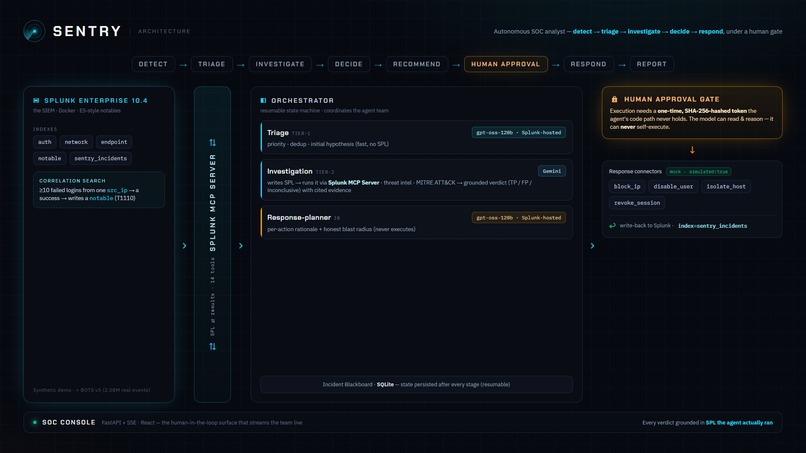The height and width of the screenshot is (453, 806).
Task: Select the TRIAGE stage tab
Action: [x=212, y=64]
